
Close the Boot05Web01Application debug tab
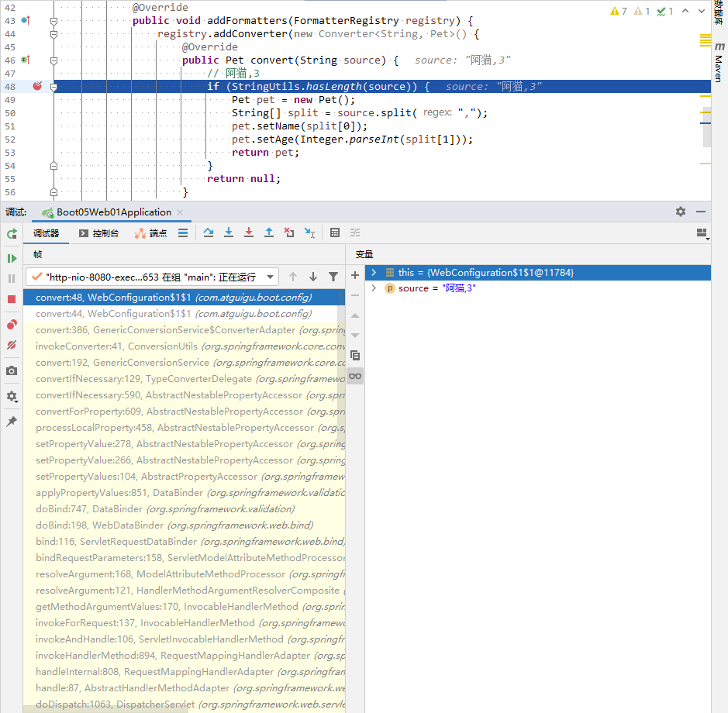click(180, 212)
